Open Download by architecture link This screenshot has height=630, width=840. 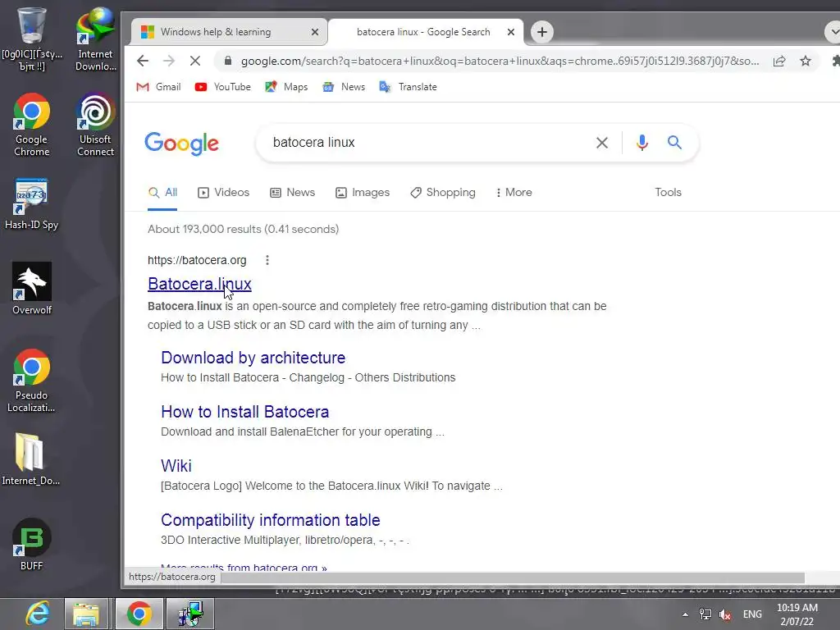(253, 358)
